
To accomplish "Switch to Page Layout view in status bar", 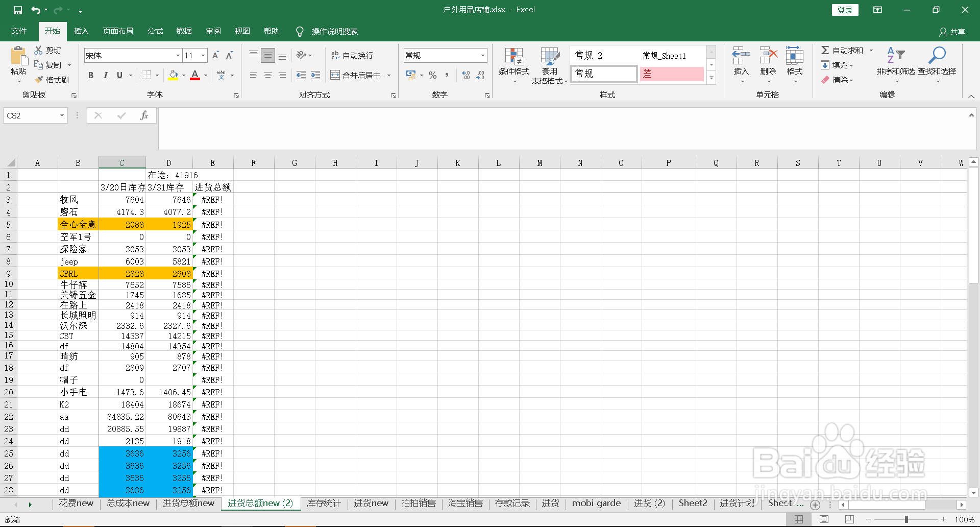I will 824,519.
